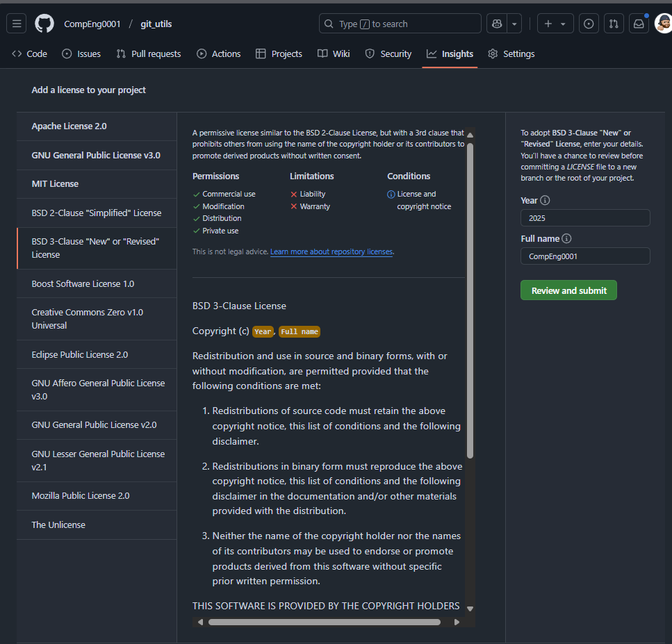Focus the 'Type / to search' field
Image resolution: width=672 pixels, height=644 pixels.
tap(400, 24)
